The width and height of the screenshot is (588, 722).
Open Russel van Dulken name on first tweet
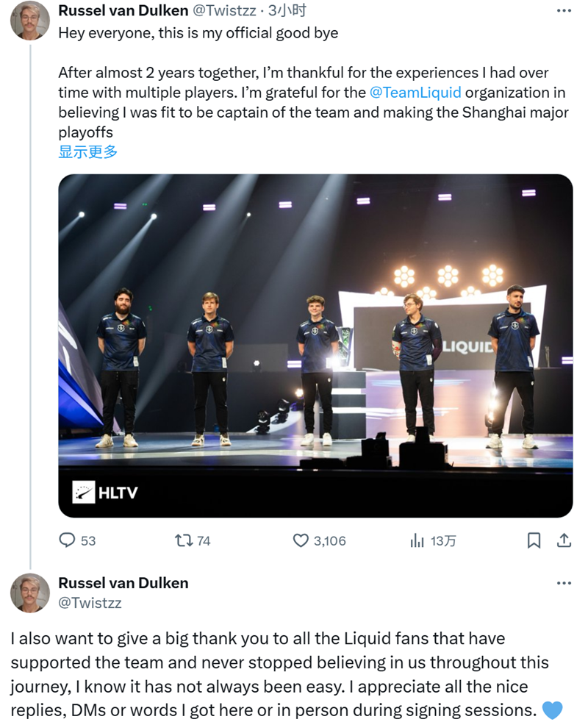coord(123,10)
